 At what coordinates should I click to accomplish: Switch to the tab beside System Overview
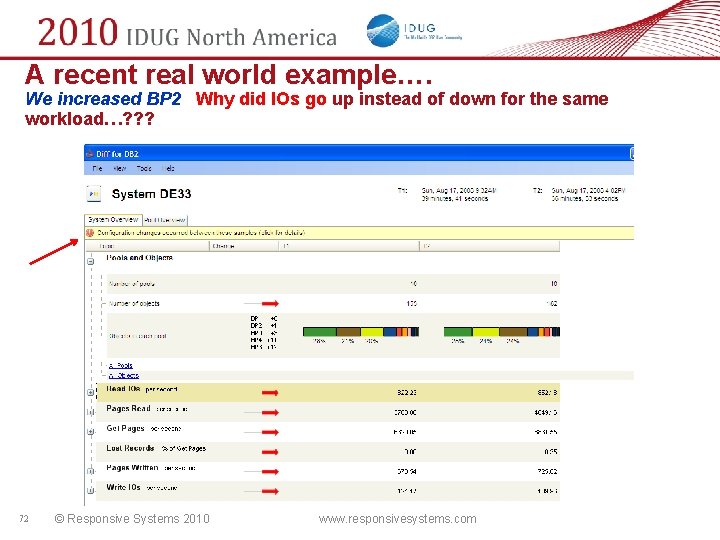pos(165,220)
